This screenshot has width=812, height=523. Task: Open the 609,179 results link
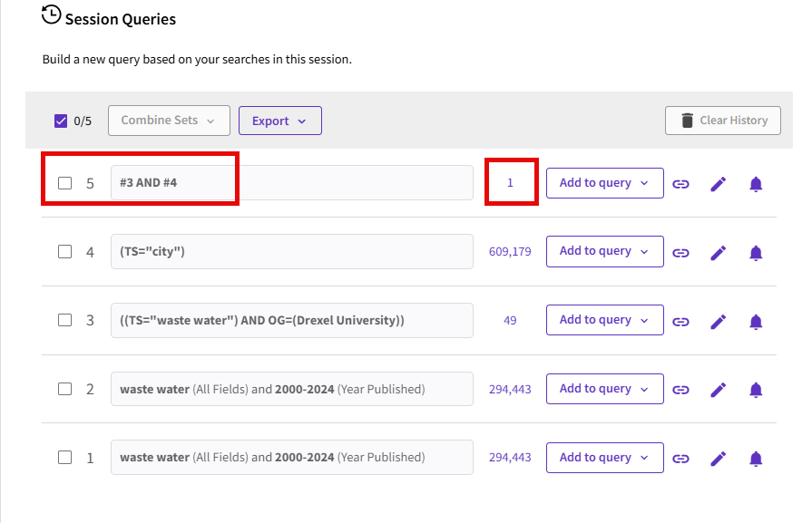[x=510, y=251]
